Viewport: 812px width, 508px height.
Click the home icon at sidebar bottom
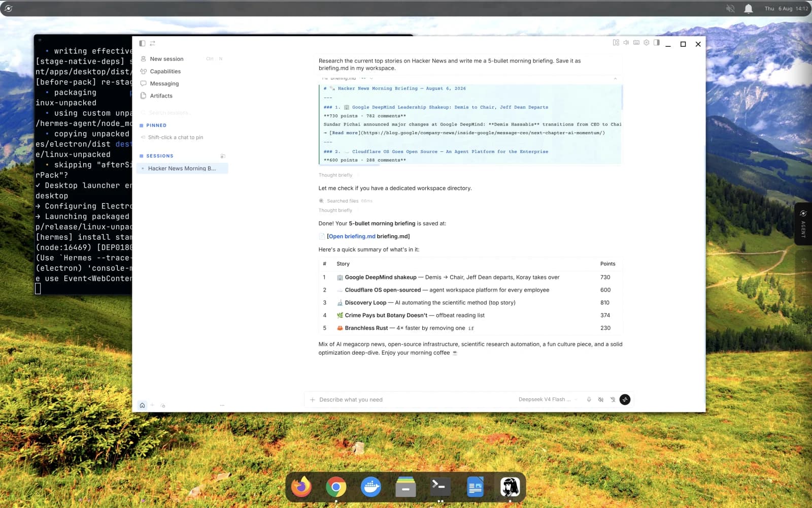coord(142,405)
